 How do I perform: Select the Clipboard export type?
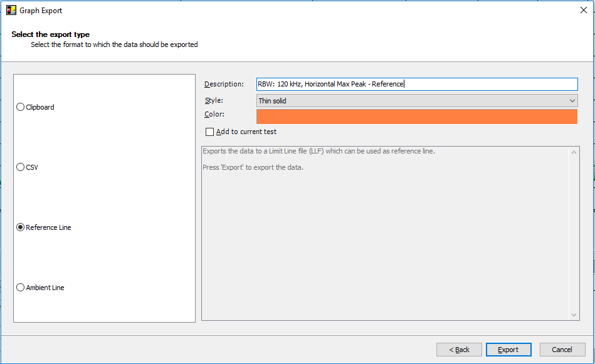click(x=21, y=107)
